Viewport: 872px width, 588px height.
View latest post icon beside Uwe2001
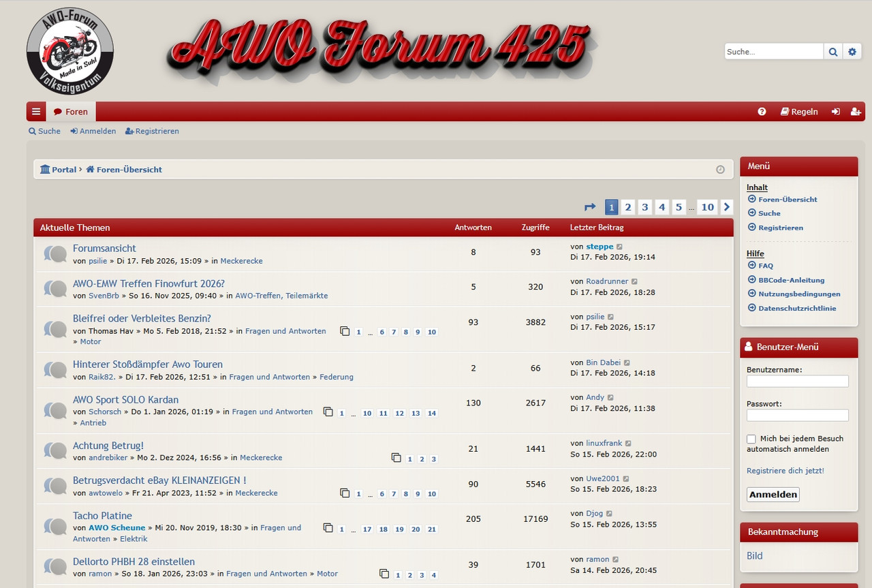(x=626, y=479)
